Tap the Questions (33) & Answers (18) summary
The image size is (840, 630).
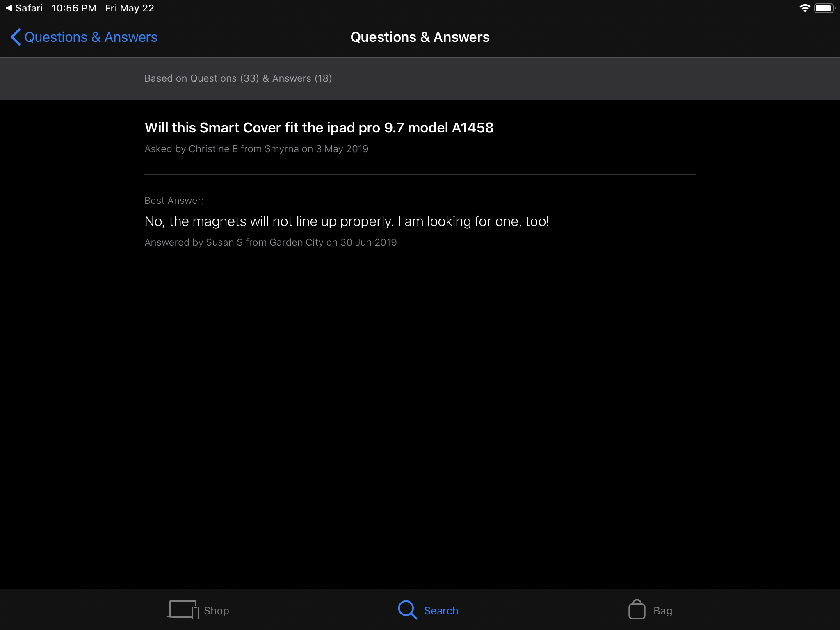pos(238,78)
